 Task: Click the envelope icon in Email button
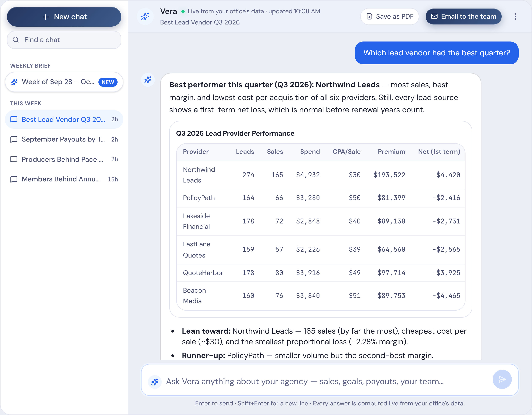point(434,16)
